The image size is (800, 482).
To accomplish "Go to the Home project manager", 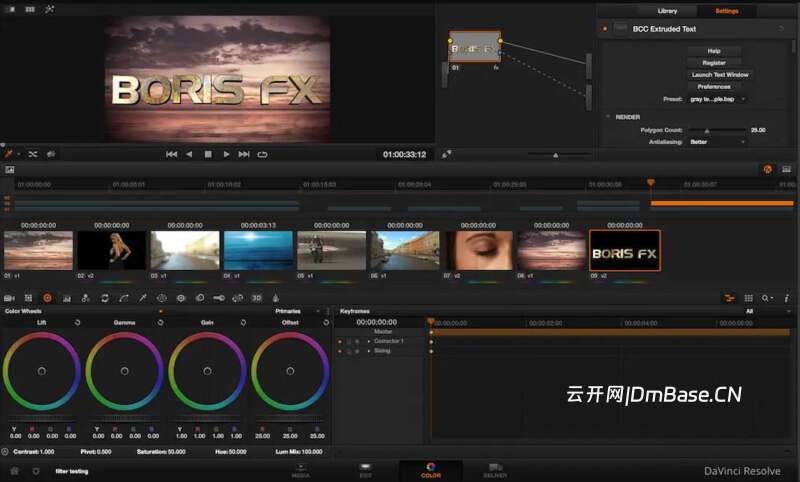I will pyautogui.click(x=14, y=471).
